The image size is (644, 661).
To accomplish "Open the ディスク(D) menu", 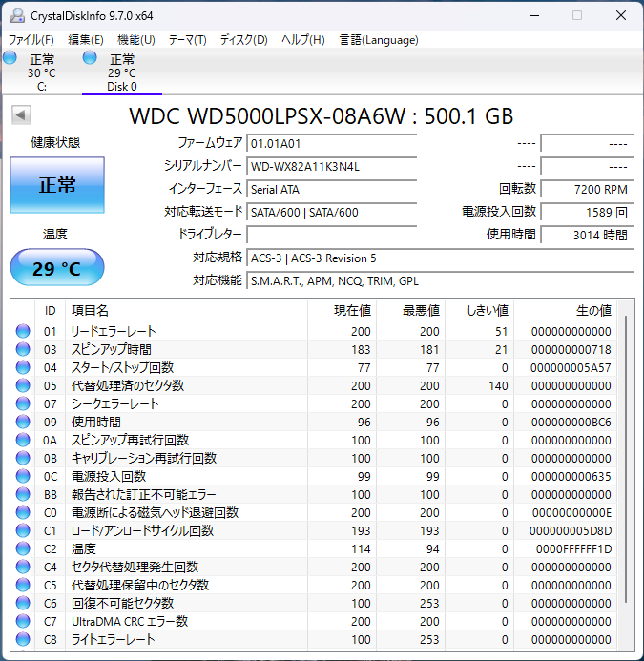I will point(244,40).
